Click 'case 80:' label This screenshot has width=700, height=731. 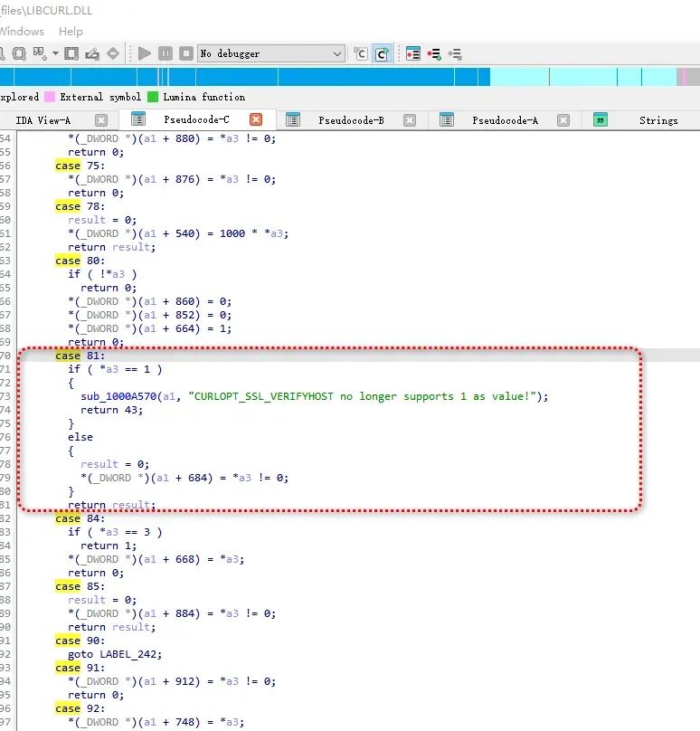tap(80, 261)
